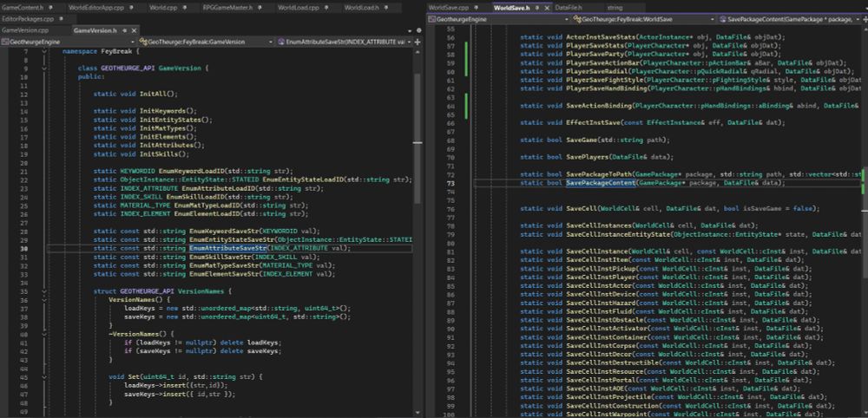Click the split-window plus icon in WorldSave.h pane
Viewport: 868px width, 418px height.
coord(865,19)
